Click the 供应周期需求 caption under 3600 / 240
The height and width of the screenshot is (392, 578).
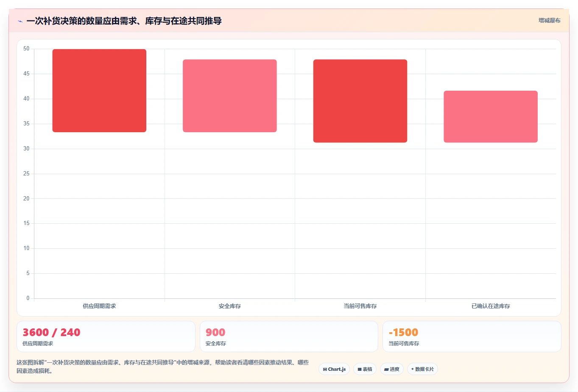click(x=38, y=344)
